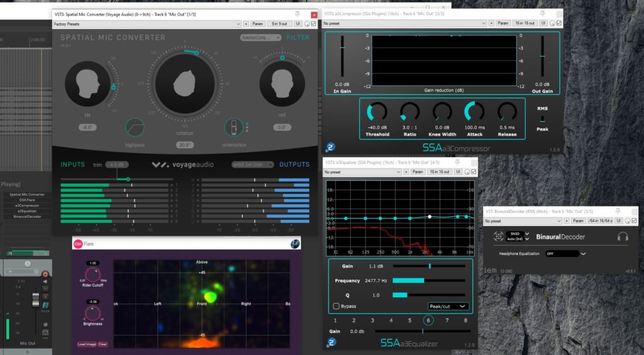644x355 pixels.
Task: Select a3Compressor in the FX list
Action: pos(27,205)
